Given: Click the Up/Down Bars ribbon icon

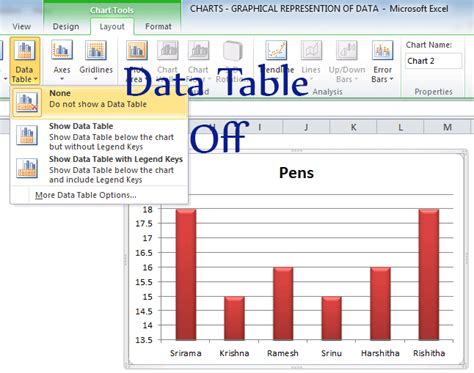Looking at the screenshot, I should (347, 50).
